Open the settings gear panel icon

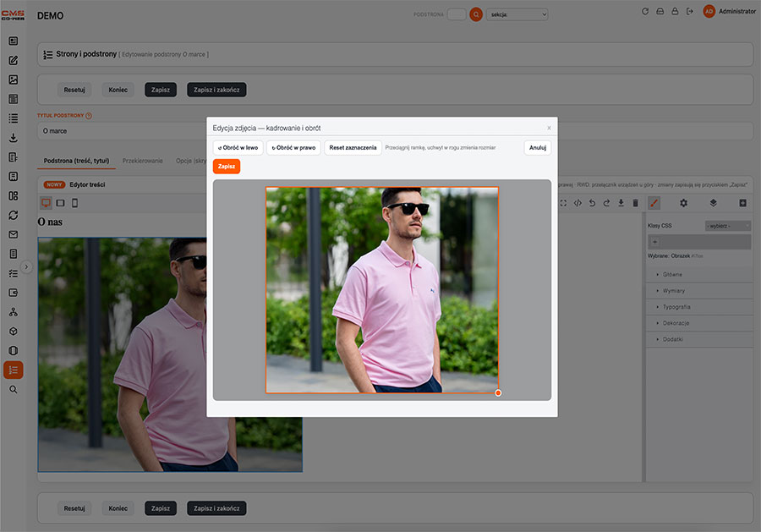coord(683,203)
